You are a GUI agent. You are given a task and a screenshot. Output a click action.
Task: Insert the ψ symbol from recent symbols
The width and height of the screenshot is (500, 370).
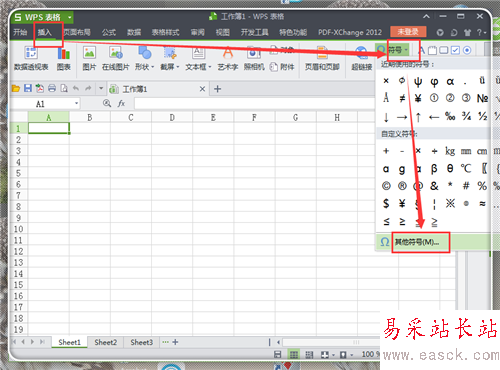pyautogui.click(x=418, y=81)
